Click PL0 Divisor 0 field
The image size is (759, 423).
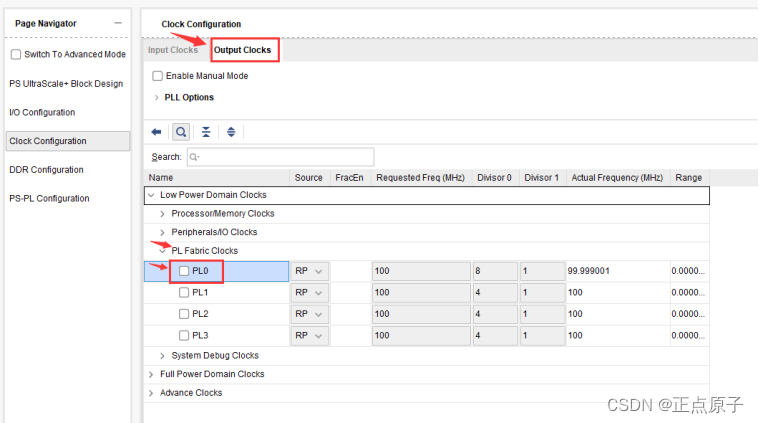[495, 271]
